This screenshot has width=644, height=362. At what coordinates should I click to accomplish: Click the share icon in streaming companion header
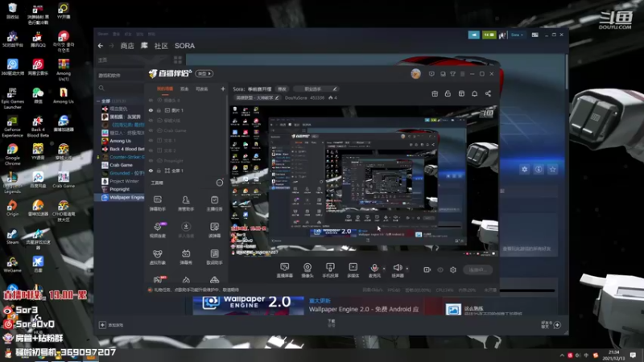488,93
